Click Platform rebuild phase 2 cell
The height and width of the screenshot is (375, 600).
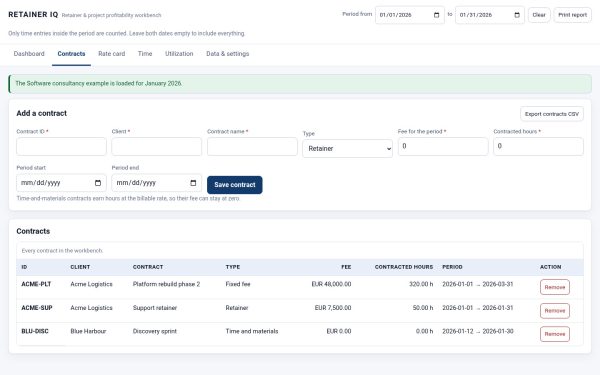coord(166,284)
